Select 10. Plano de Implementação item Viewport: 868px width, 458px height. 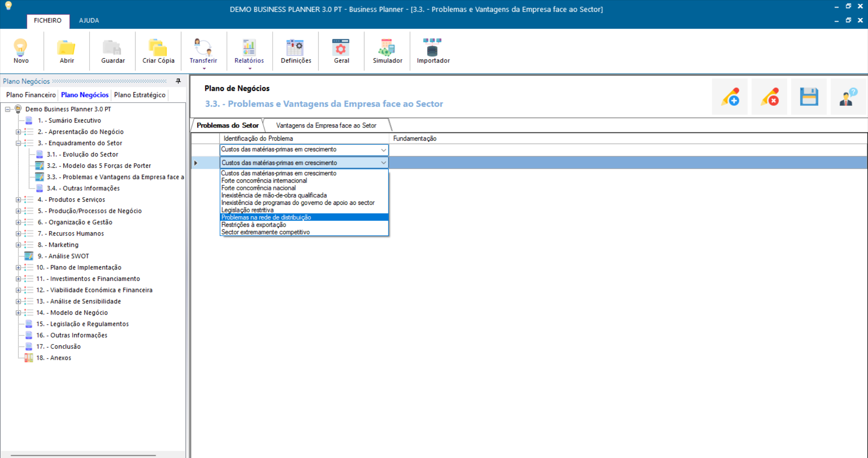79,267
